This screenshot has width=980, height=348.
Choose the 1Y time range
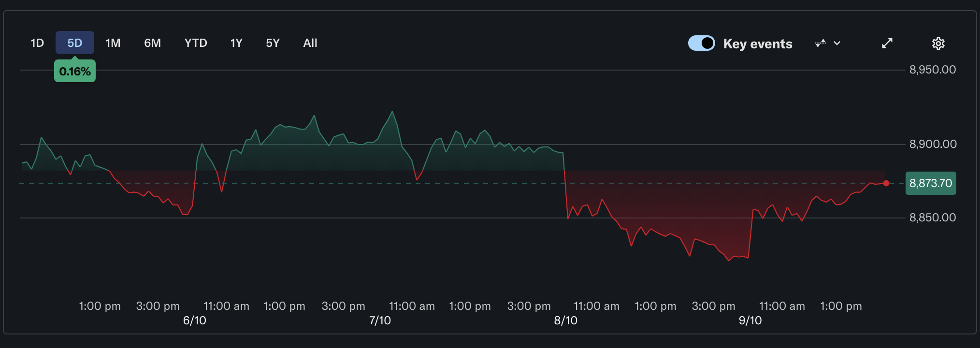(x=236, y=43)
